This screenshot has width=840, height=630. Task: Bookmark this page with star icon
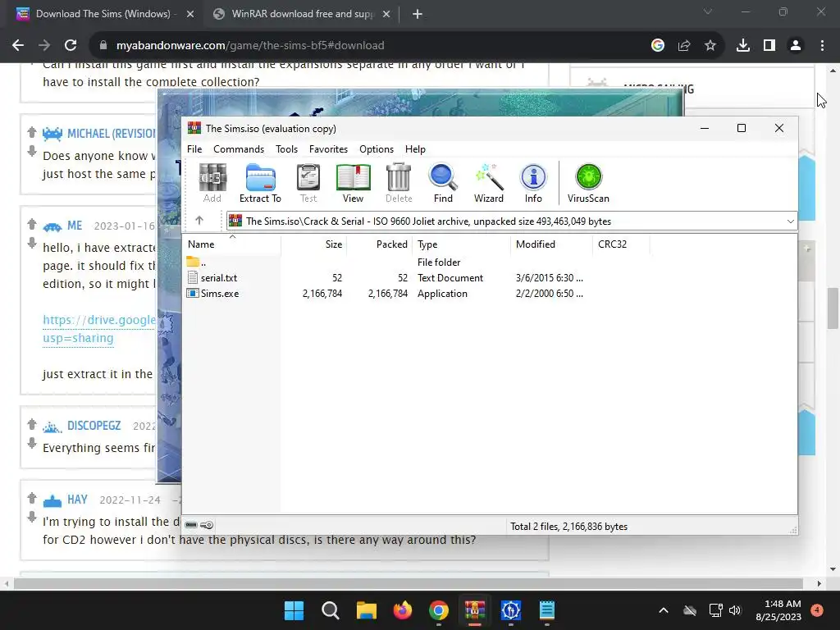click(x=710, y=46)
